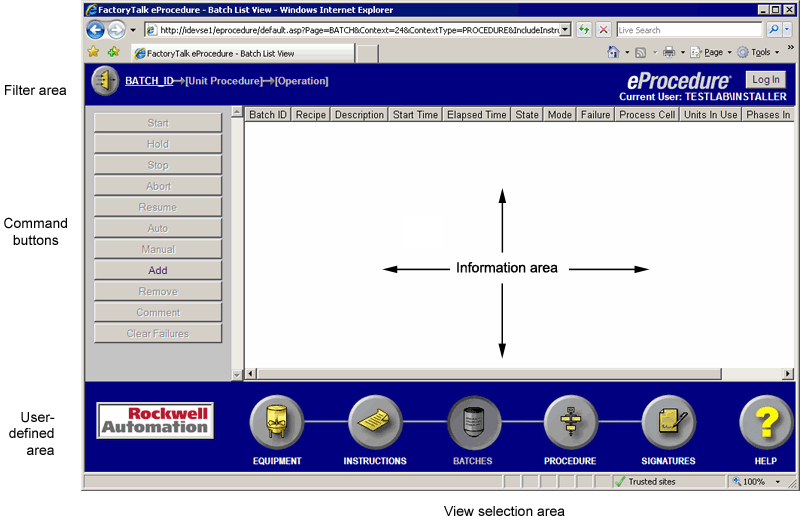Click the Comment command button
Screen dimensions: 800x528
pyautogui.click(x=158, y=313)
